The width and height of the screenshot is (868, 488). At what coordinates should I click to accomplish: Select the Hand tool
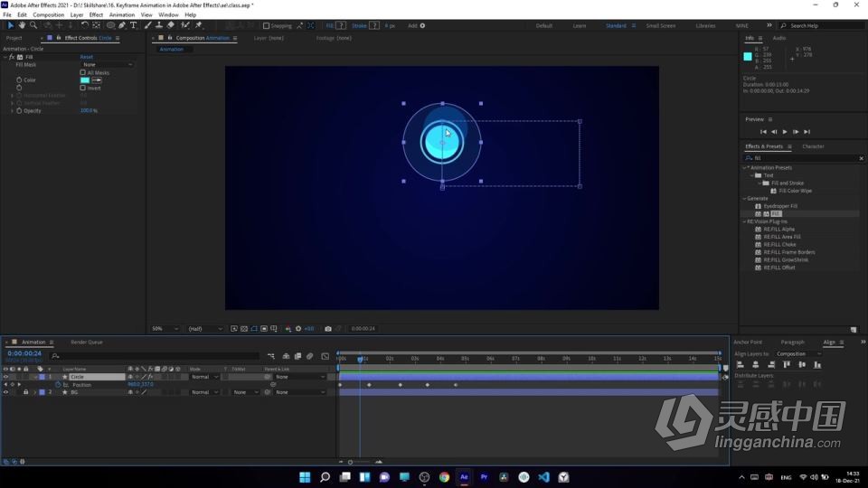pos(22,25)
